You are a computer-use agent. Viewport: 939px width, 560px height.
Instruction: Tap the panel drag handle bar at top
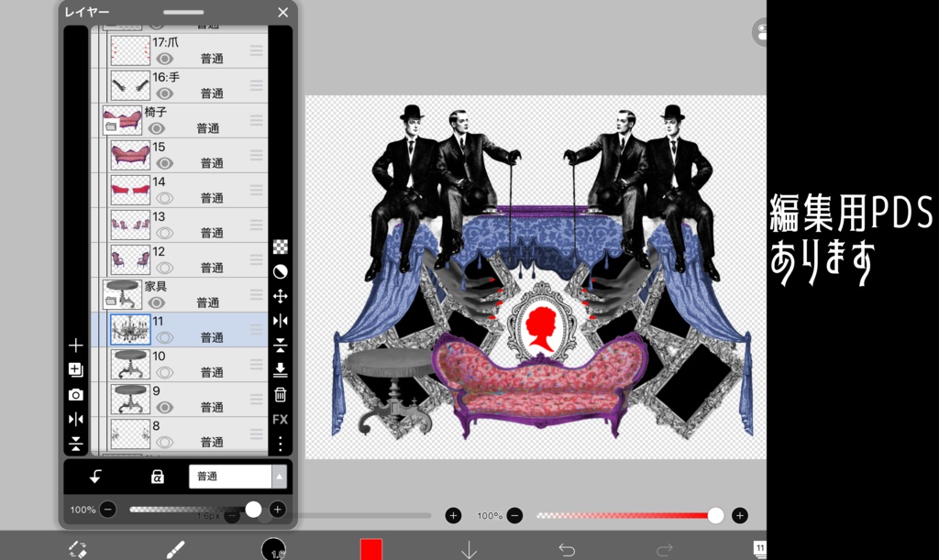(x=183, y=12)
